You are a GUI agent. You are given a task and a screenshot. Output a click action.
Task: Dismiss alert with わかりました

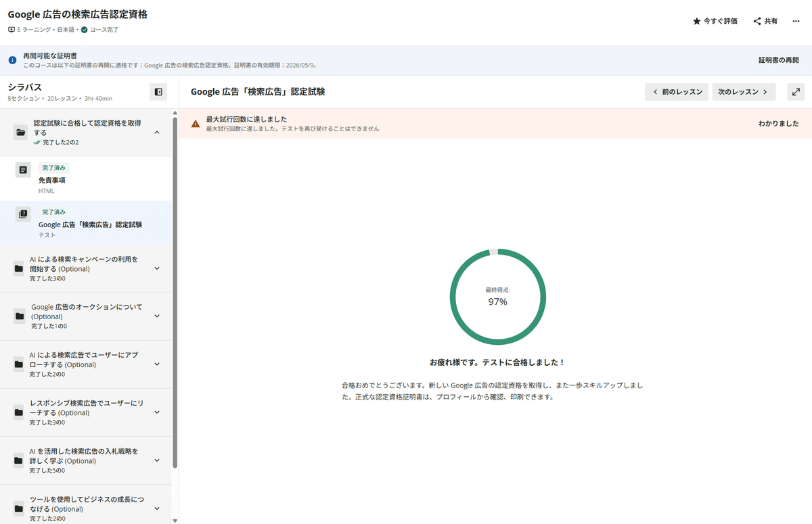(778, 124)
